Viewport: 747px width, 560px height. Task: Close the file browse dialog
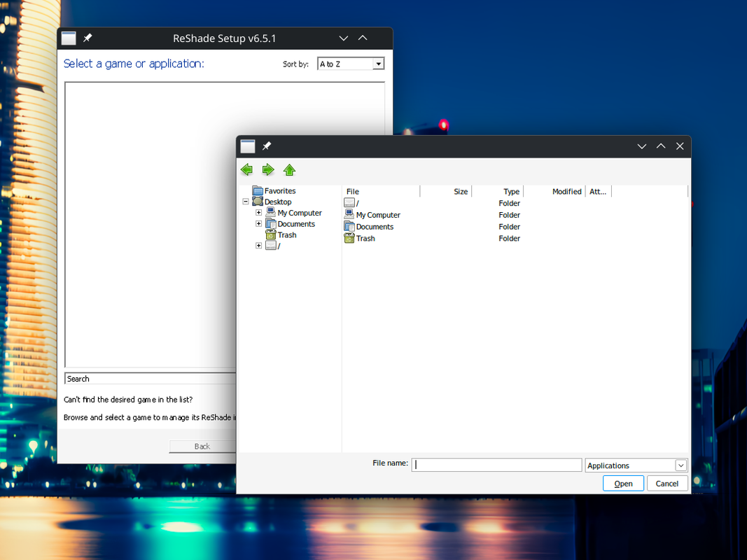[x=680, y=146]
